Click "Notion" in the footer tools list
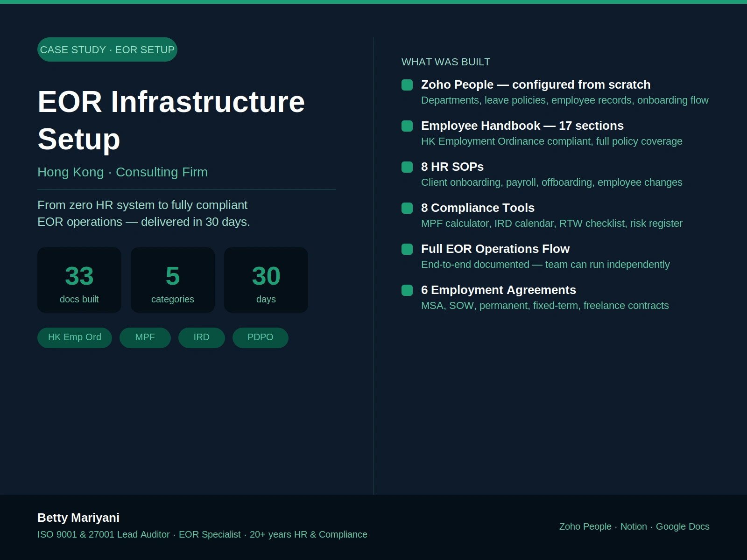 tap(634, 526)
